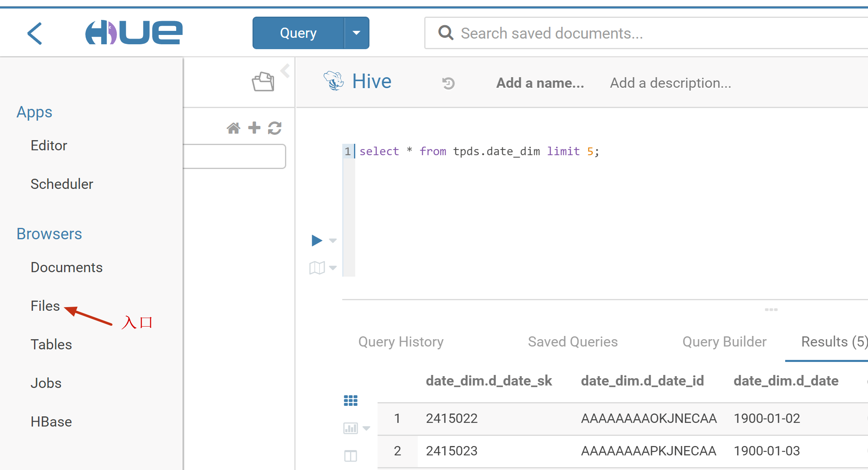Viewport: 868px width, 470px height.
Task: Collapse the assist panel with the chevron
Action: point(285,71)
